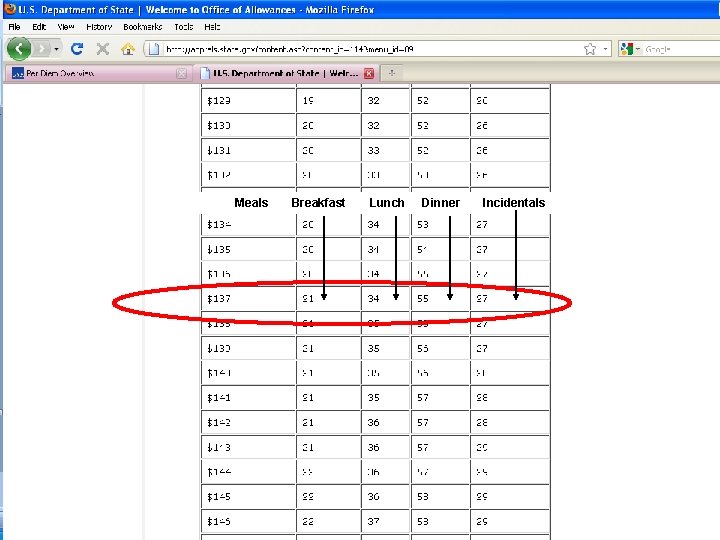
Task: Click the $131 meals cell
Action: pos(248,150)
